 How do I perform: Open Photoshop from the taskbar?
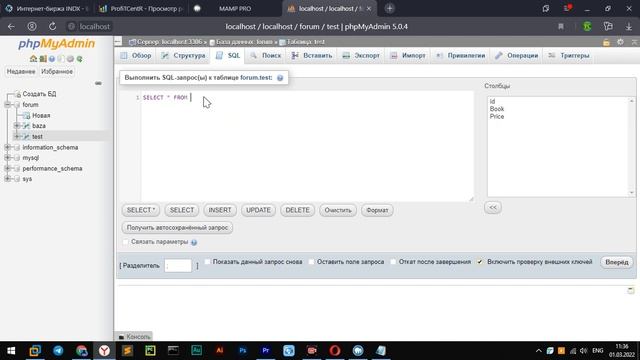243,351
